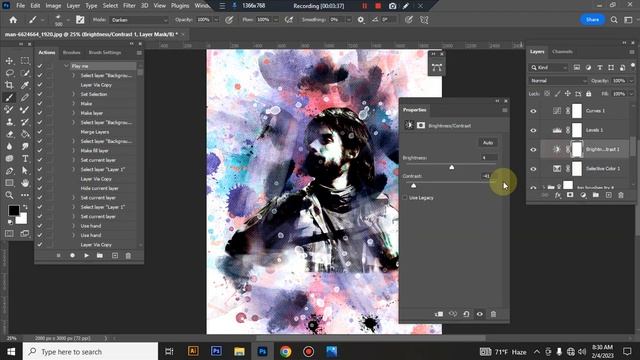Select the Pen tool
This screenshot has width=640, height=360.
click(x=9, y=171)
